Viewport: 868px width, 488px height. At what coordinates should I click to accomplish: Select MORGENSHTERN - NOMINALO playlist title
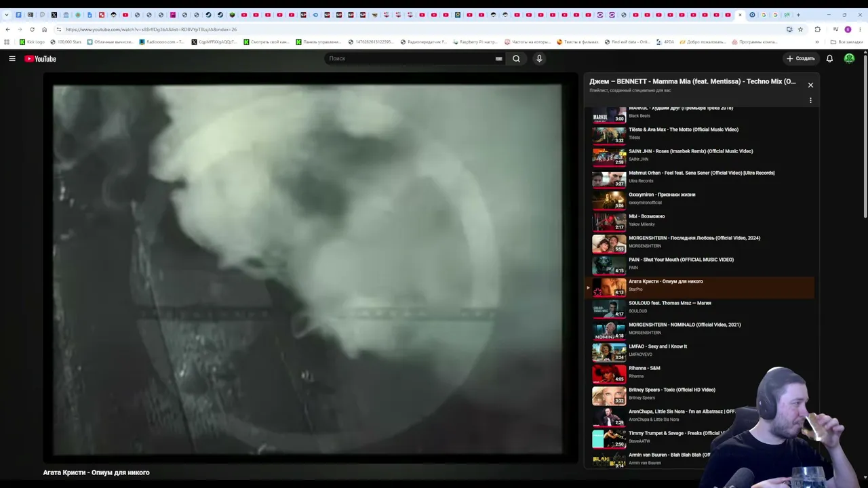(685, 325)
